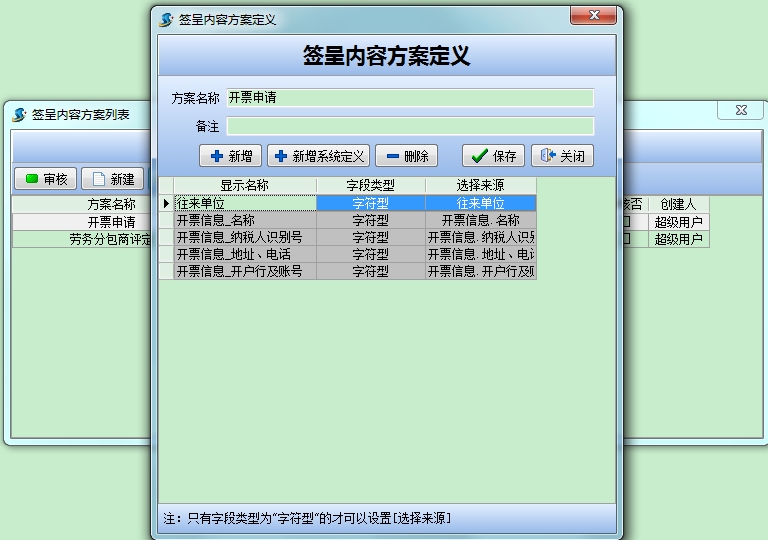
Task: Click the 审核 audit button
Action: pos(45,179)
